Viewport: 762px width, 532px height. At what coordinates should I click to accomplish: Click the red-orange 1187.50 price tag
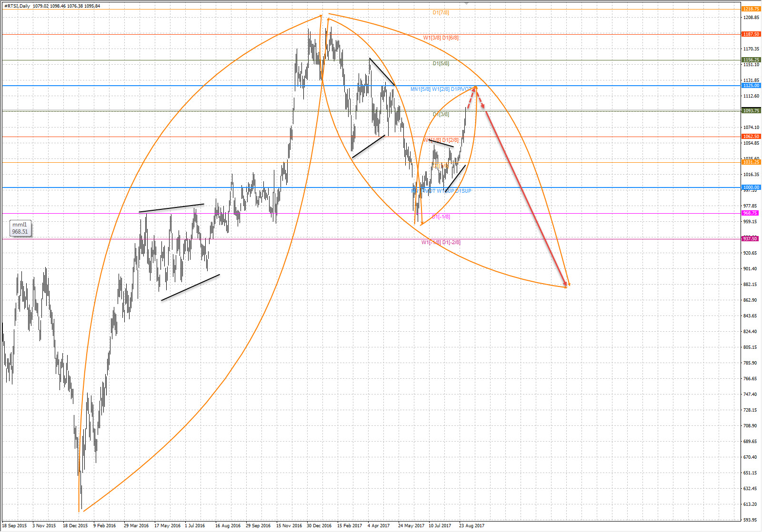[x=751, y=34]
